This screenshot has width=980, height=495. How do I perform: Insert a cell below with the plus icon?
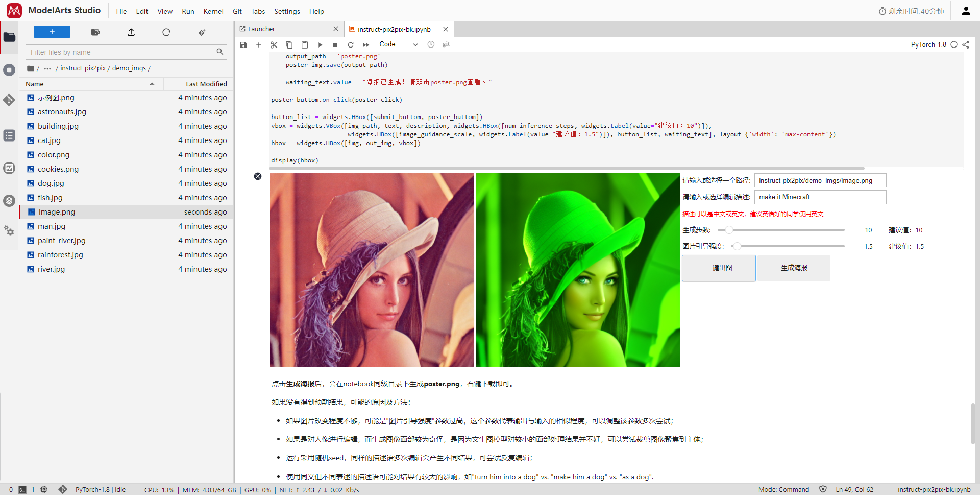259,45
